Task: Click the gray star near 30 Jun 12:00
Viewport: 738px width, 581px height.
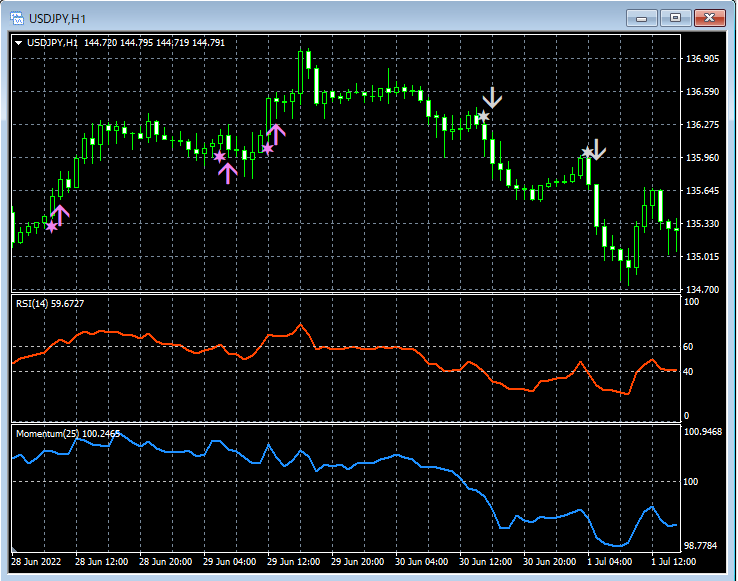Action: (x=483, y=116)
